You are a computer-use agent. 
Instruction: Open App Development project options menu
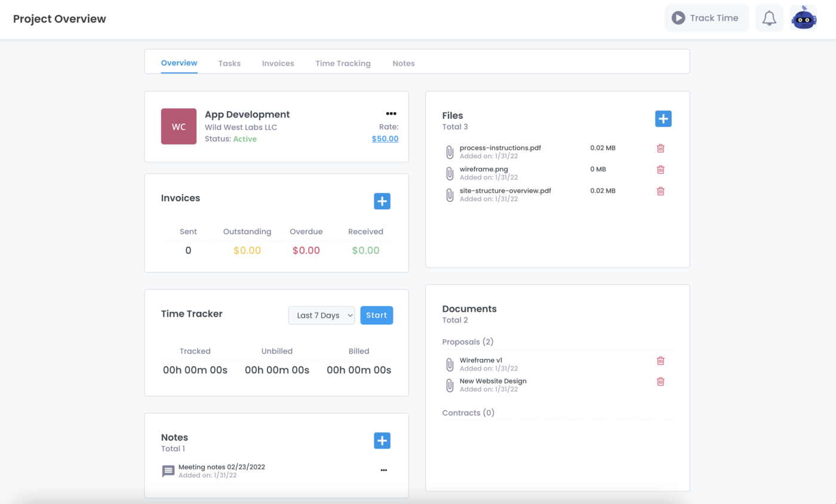(x=391, y=113)
